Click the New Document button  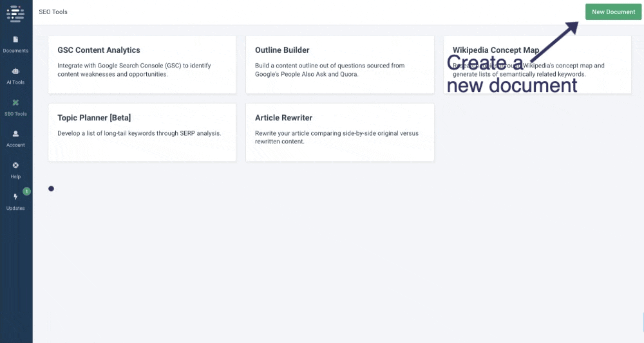[x=613, y=12]
